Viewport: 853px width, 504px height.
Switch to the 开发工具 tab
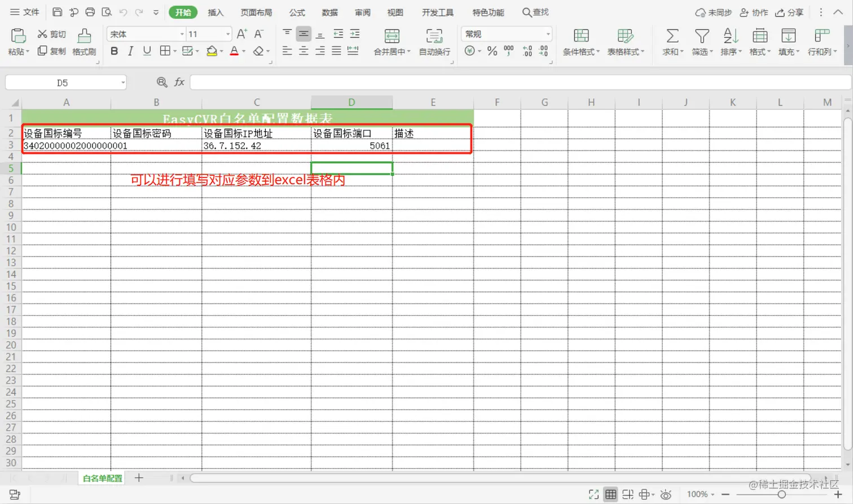(438, 12)
